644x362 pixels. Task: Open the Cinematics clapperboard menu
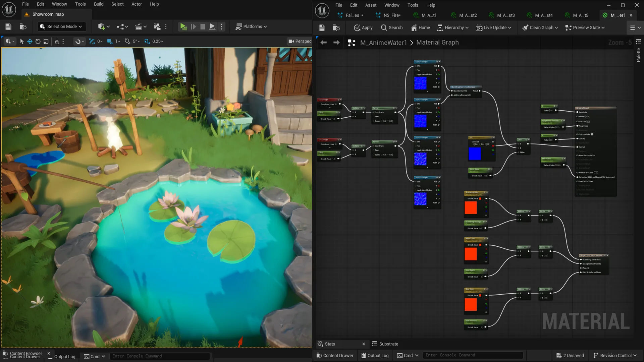pos(141,26)
